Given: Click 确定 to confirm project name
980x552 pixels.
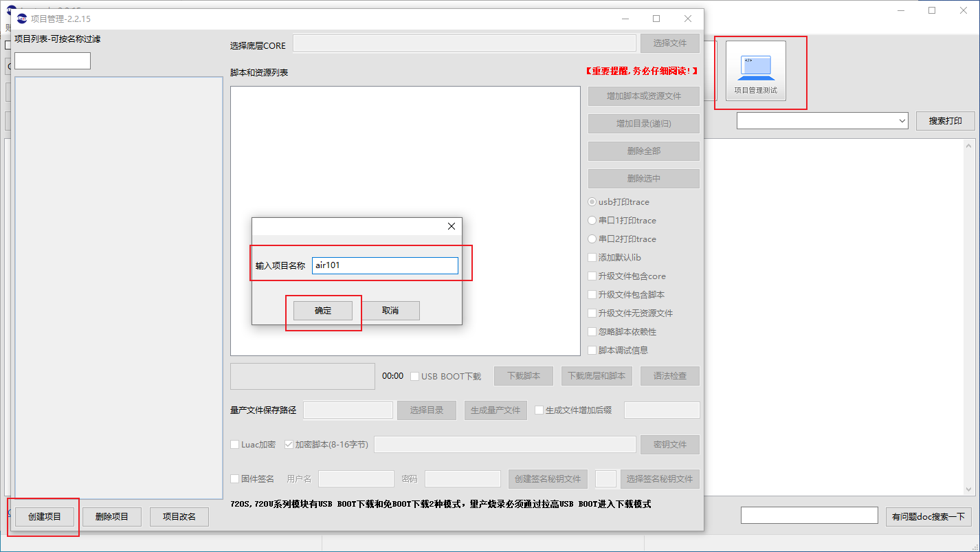Looking at the screenshot, I should [x=323, y=311].
